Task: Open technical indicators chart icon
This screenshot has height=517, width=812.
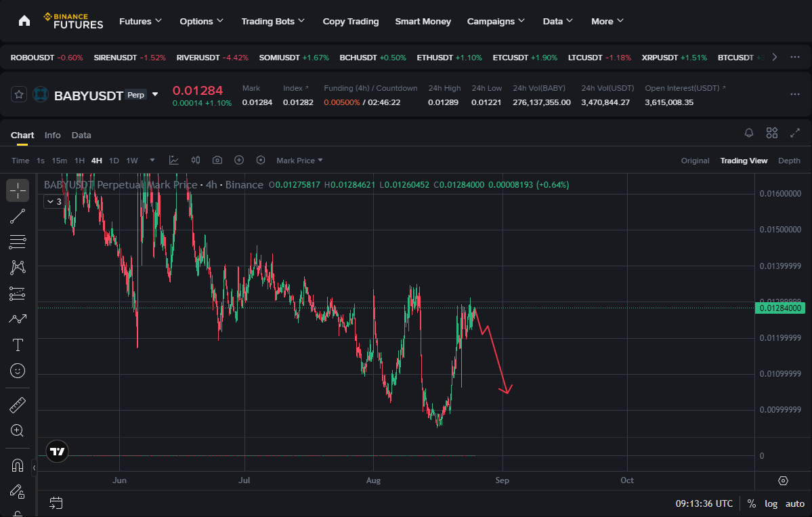Action: pos(174,161)
